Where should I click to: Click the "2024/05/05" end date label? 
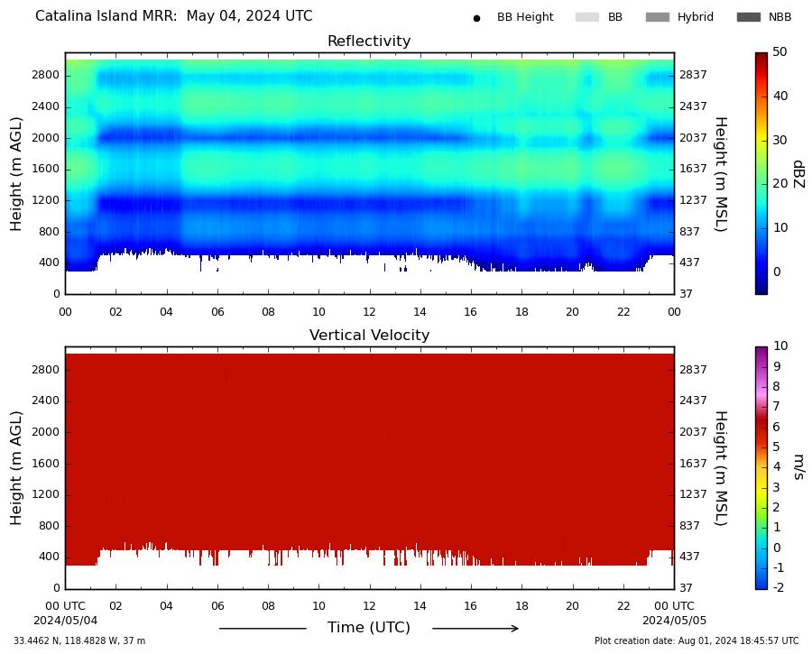[674, 621]
